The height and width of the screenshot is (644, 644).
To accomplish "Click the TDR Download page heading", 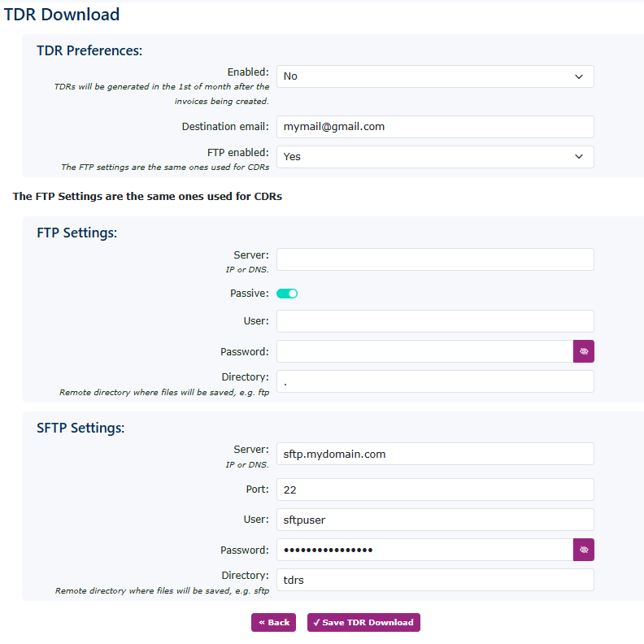I will [62, 15].
